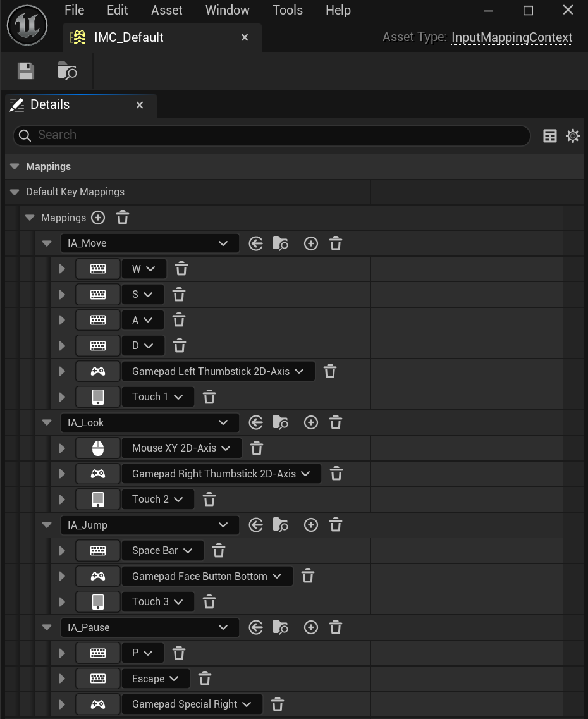The height and width of the screenshot is (719, 588).
Task: Collapse the Default Key Mappings section
Action: click(15, 192)
